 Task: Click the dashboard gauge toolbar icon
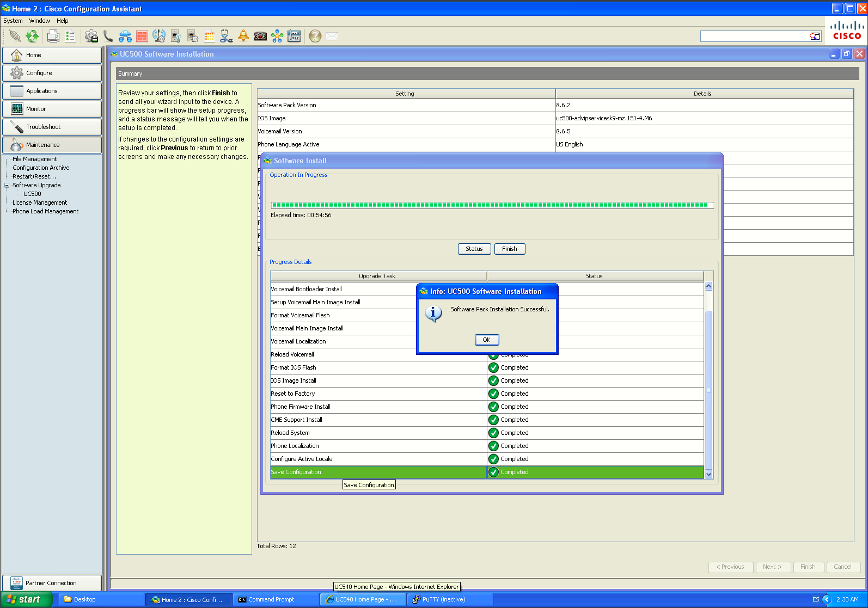[260, 36]
